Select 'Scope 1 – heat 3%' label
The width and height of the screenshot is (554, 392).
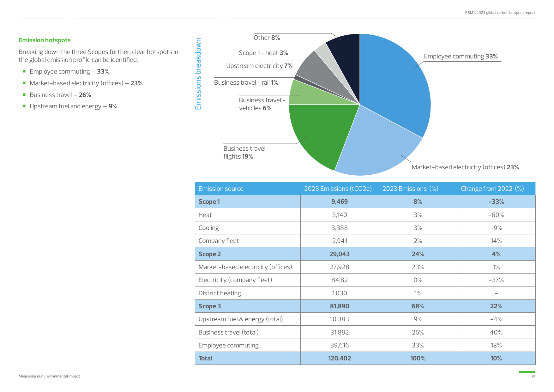[263, 53]
